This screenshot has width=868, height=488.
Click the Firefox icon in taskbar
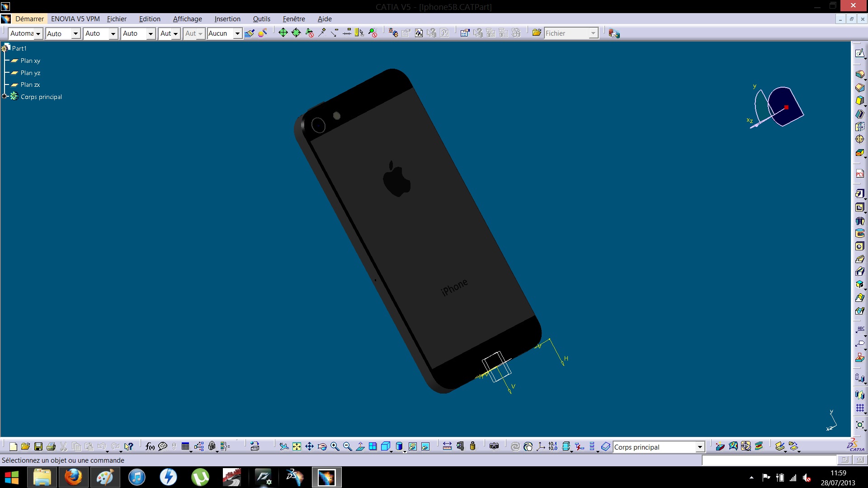point(73,477)
